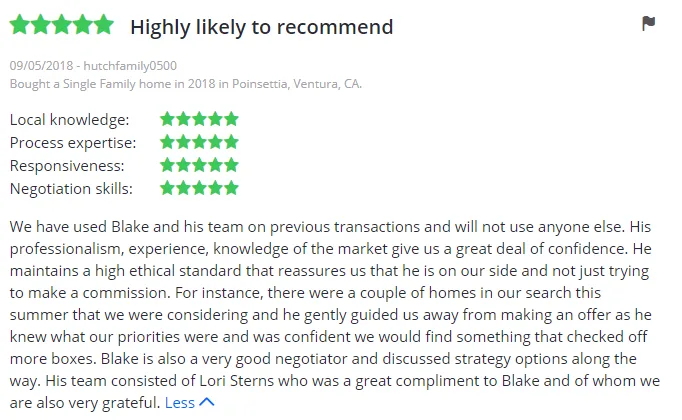Screen dimensions: 682x420
Task: Click the 'Bought a Single Family home' line
Action: [186, 83]
